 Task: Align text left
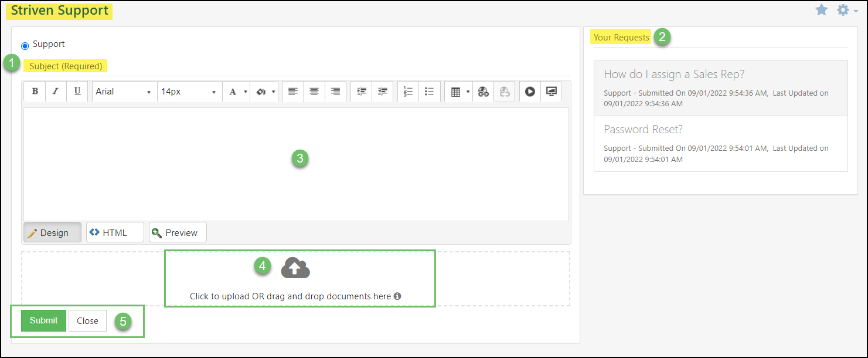tap(293, 92)
